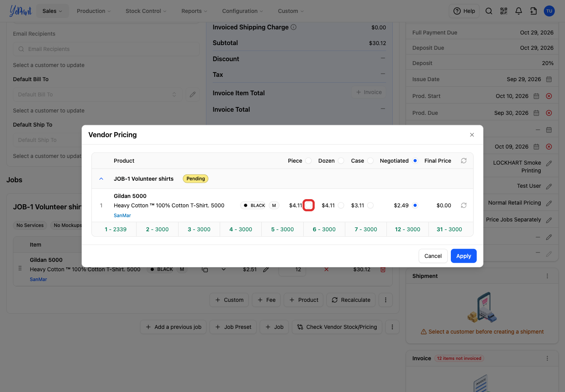Screen dimensions: 565x392
Task: Choose the $4.11 piece price radio
Action: 308,205
